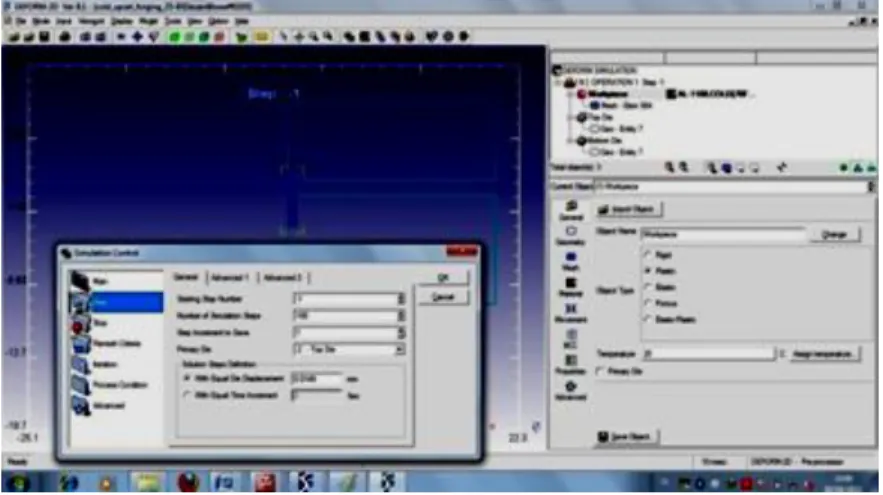This screenshot has width=883, height=495.
Task: Open the Advanced object page in right panel
Action: click(x=571, y=391)
